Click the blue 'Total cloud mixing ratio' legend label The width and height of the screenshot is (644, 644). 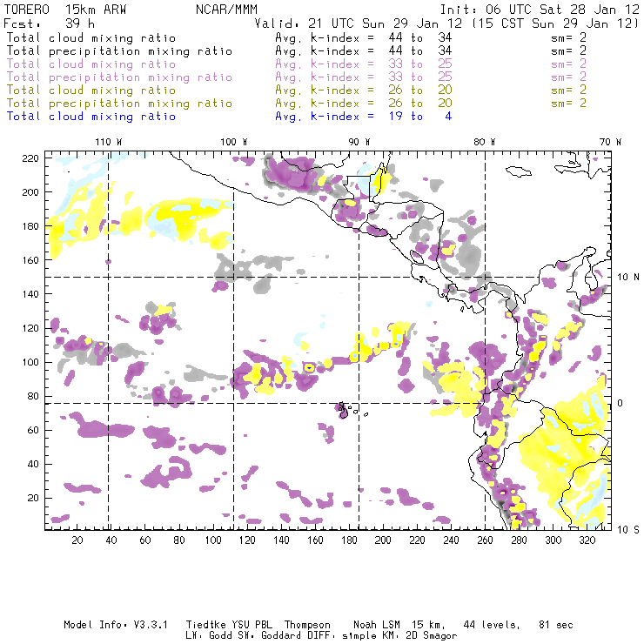[x=91, y=117]
